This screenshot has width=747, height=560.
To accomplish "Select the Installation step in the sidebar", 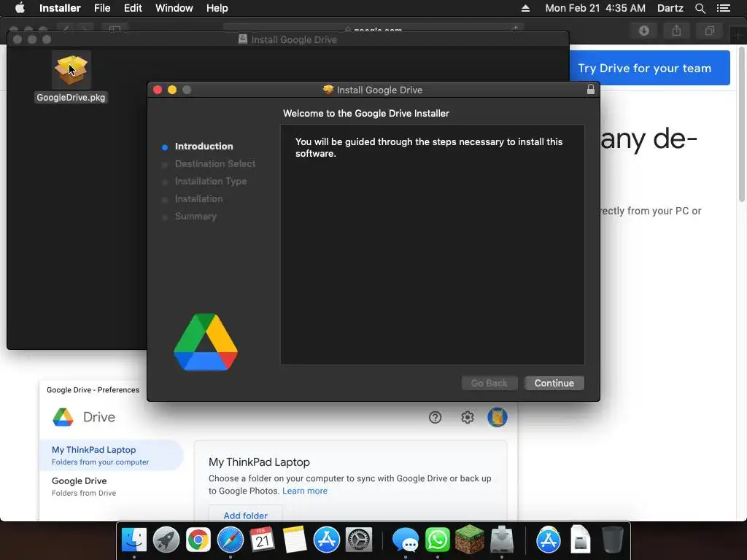I will pos(198,198).
